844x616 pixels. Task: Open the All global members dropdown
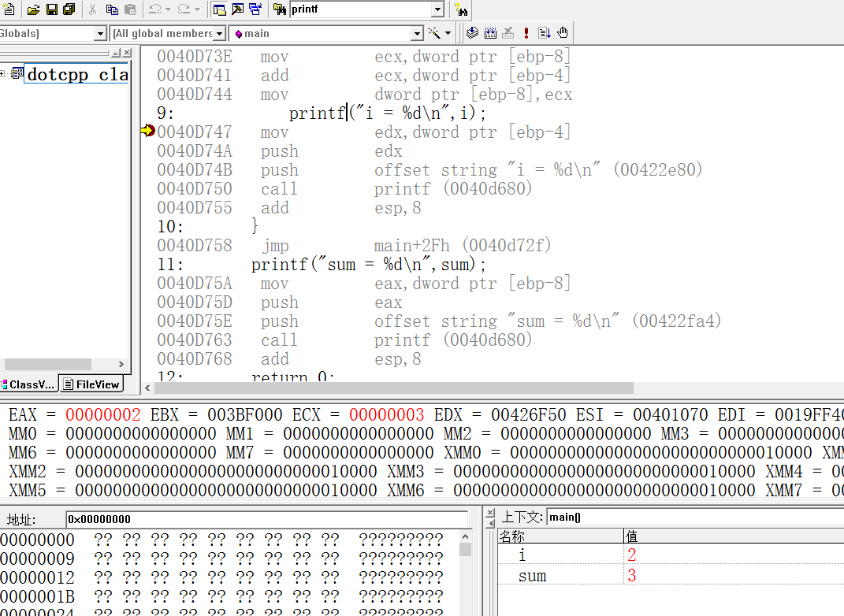tap(220, 33)
